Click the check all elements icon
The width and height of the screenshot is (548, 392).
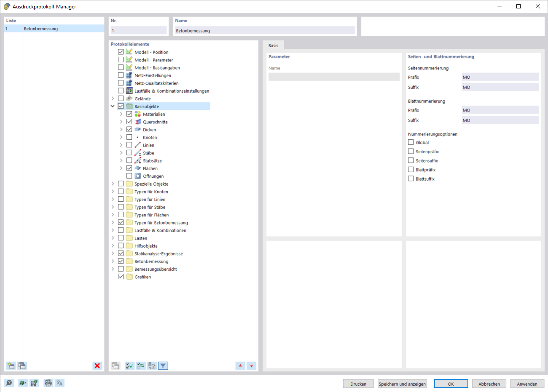[x=129, y=366]
